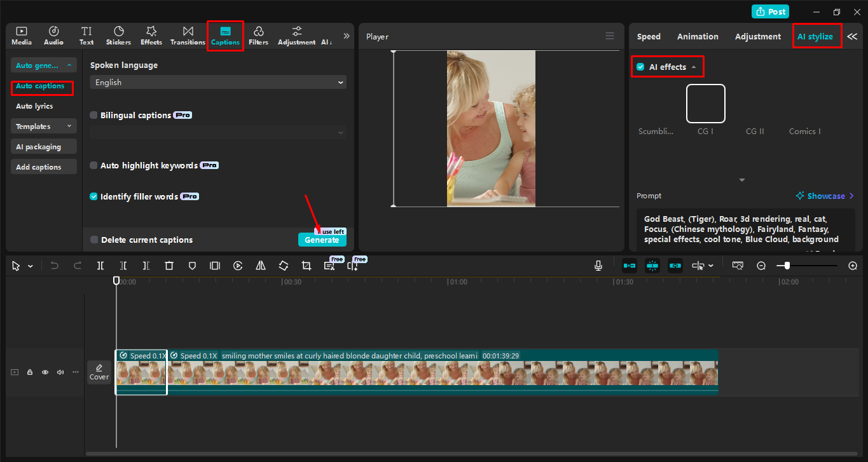This screenshot has width=868, height=462.
Task: Lock the video track with the padlock icon
Action: (x=30, y=372)
